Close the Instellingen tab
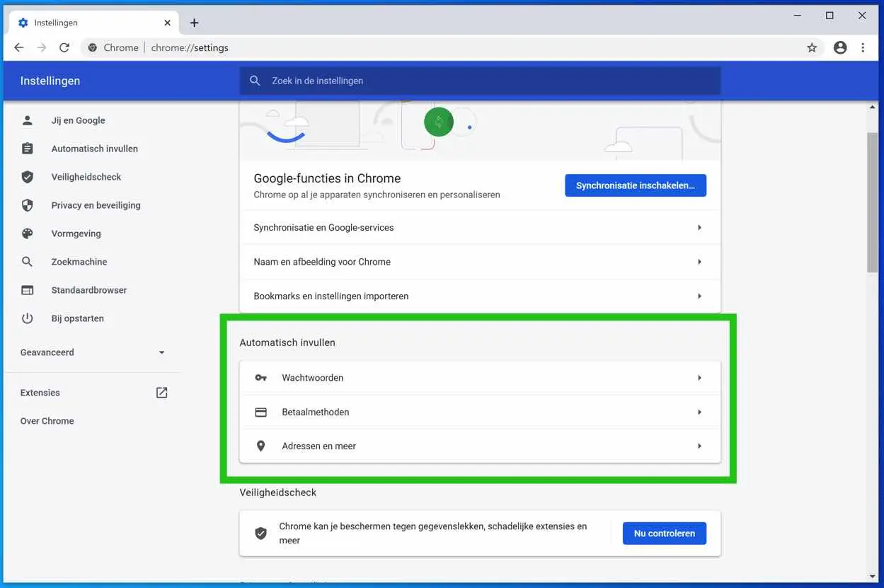This screenshot has width=884, height=588. coord(168,23)
